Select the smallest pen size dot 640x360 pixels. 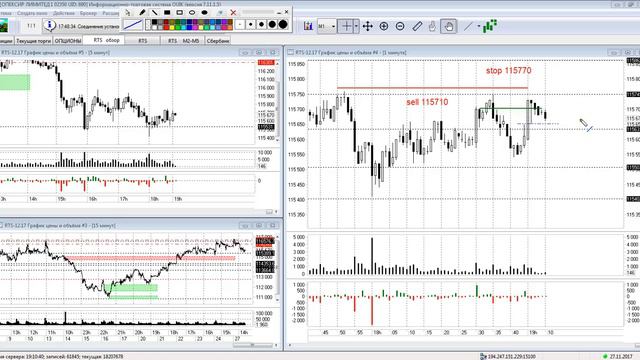coord(240,24)
